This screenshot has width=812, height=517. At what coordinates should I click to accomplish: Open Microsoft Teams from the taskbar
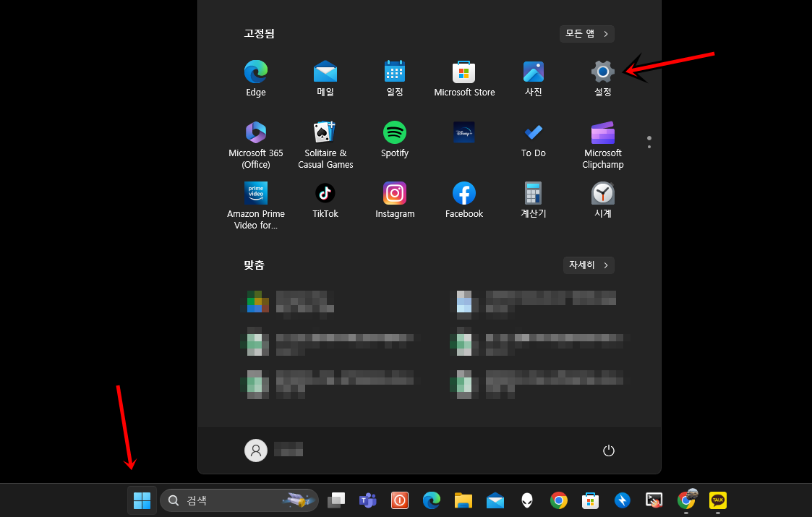368,500
